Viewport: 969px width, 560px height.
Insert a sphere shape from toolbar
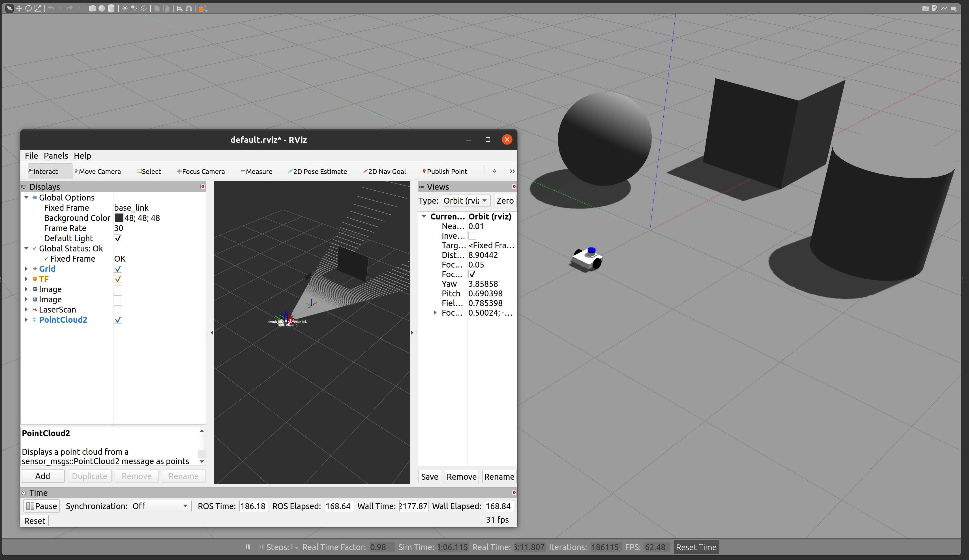tap(102, 8)
